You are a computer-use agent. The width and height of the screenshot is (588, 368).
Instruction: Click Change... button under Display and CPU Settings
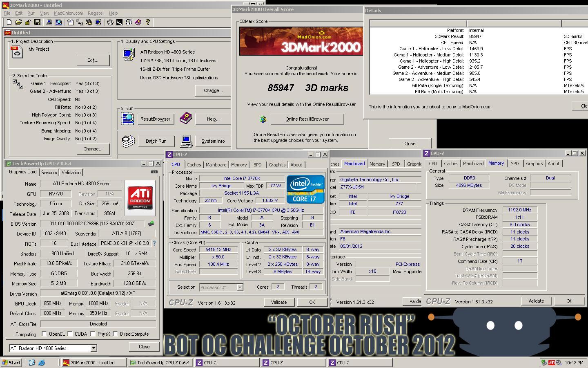click(x=213, y=90)
